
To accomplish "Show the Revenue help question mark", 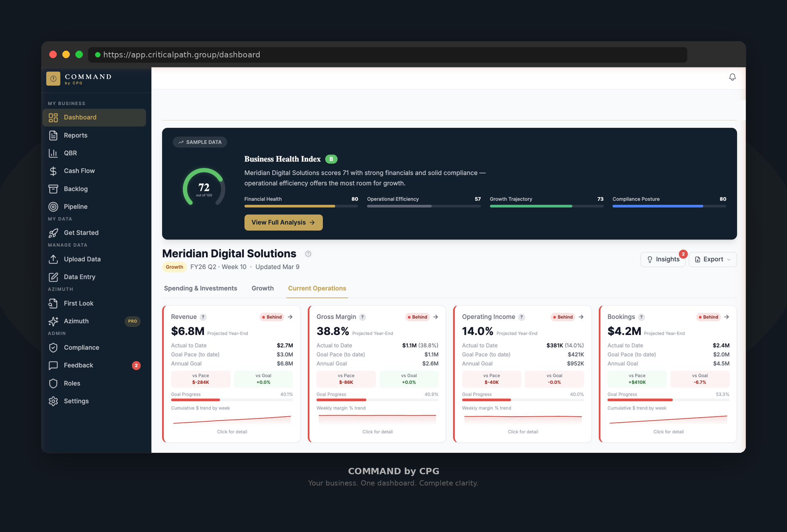I will pyautogui.click(x=203, y=317).
